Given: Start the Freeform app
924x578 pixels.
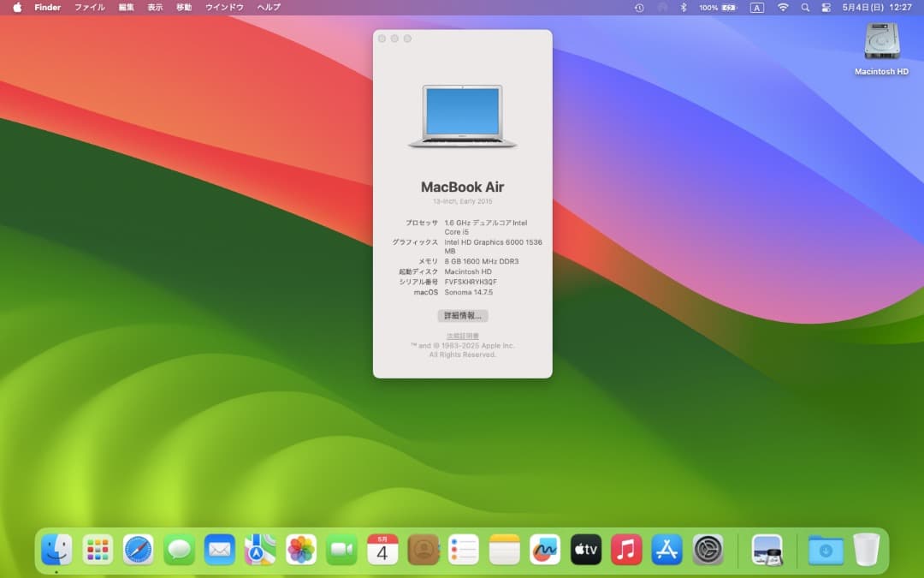Looking at the screenshot, I should click(x=545, y=549).
